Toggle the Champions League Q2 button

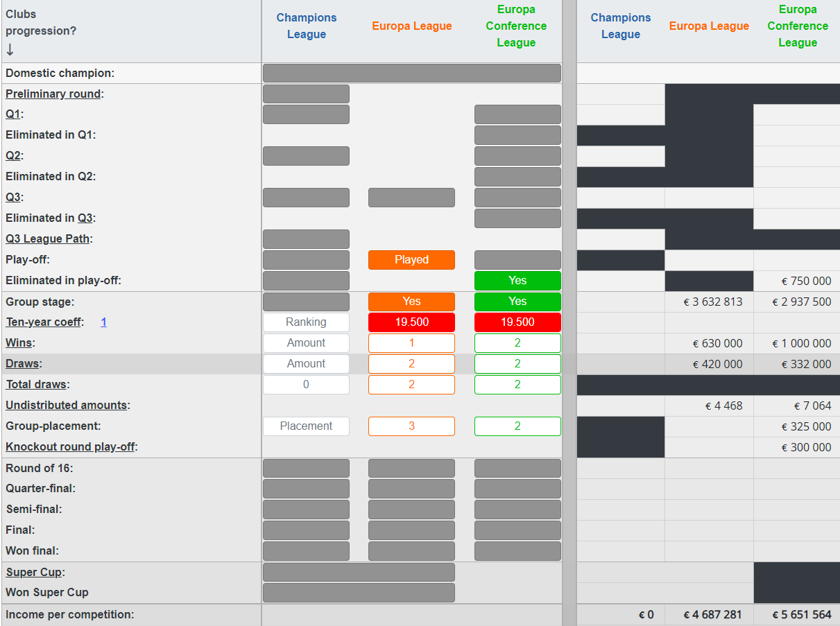(x=306, y=156)
